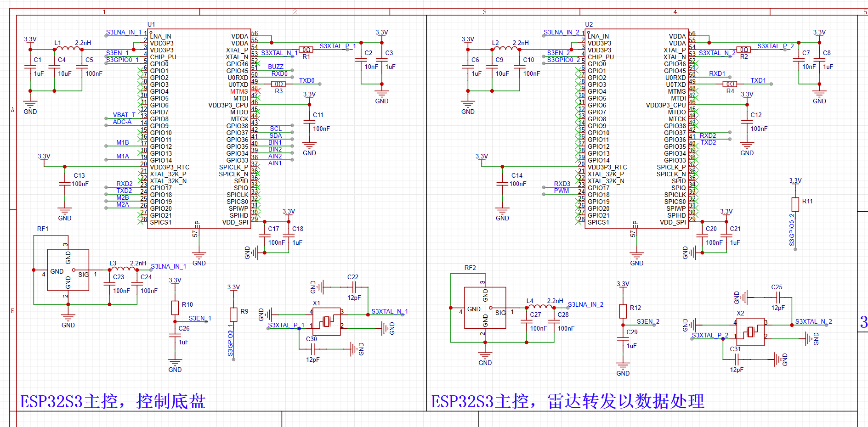
Task: Select the C22 capacitor label
Action: click(x=353, y=277)
